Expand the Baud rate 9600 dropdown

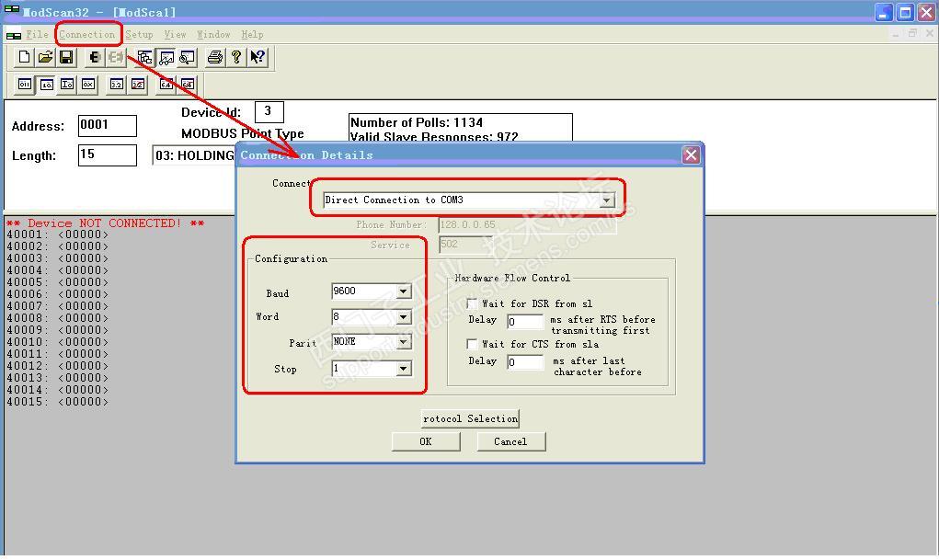pyautogui.click(x=404, y=291)
